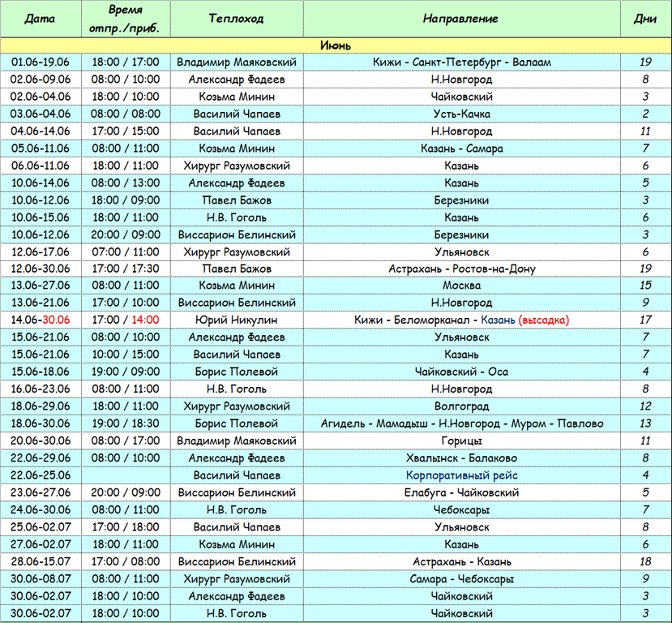
Task: Select the "Юрий Никулин" ship name cell
Action: 236,320
